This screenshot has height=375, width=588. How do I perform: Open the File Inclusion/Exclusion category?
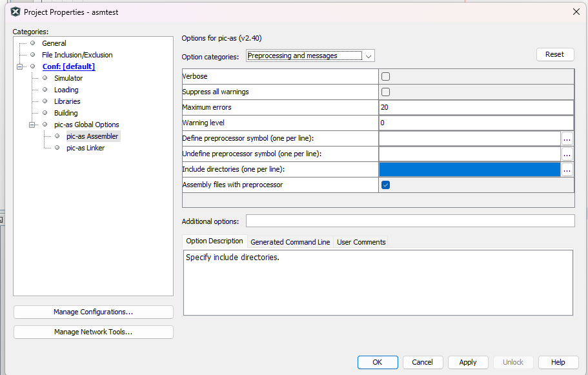click(x=77, y=55)
